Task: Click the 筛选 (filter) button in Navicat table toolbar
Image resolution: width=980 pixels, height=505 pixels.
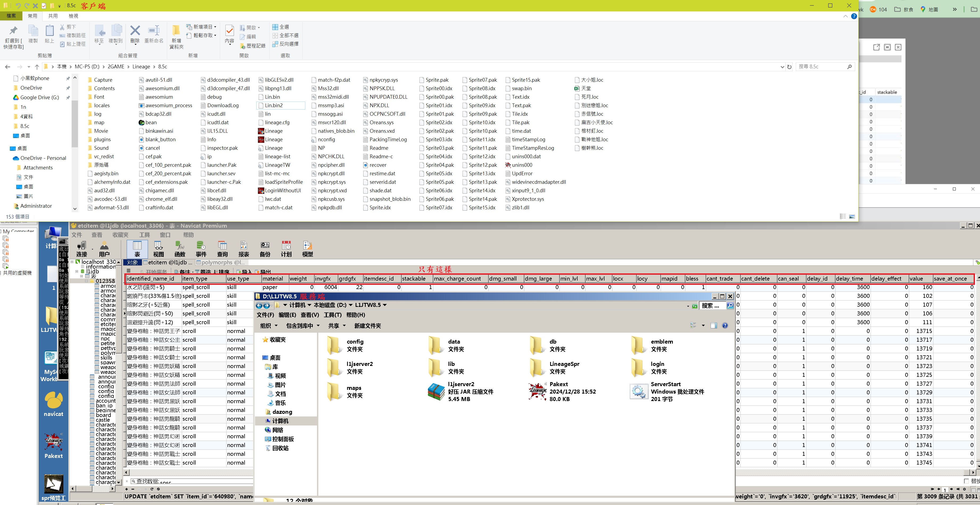Action: [203, 272]
